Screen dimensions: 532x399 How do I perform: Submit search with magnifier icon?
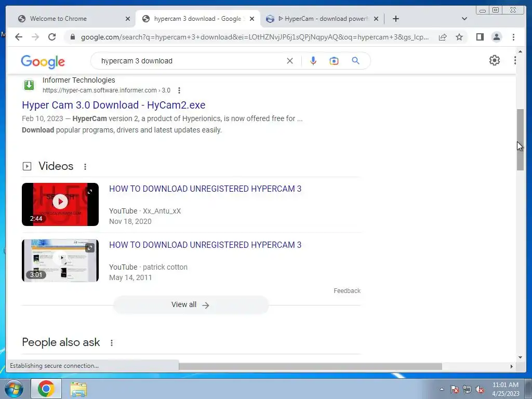(355, 61)
